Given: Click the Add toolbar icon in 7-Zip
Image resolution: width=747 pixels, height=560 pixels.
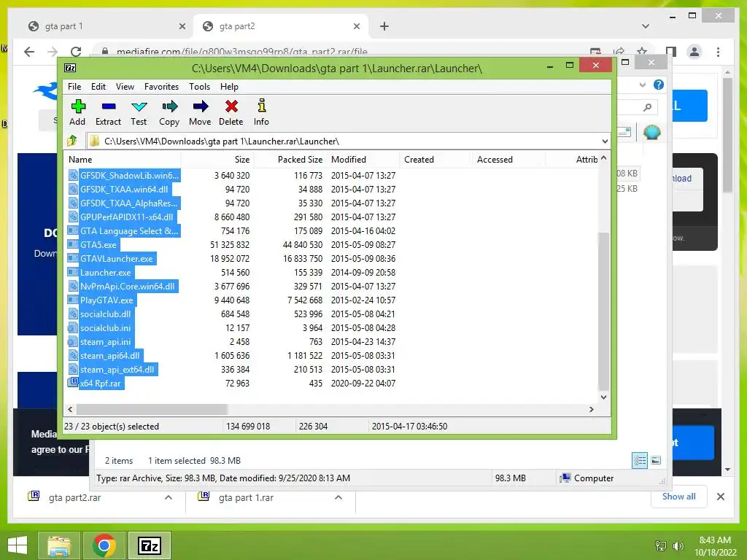Looking at the screenshot, I should [77, 106].
